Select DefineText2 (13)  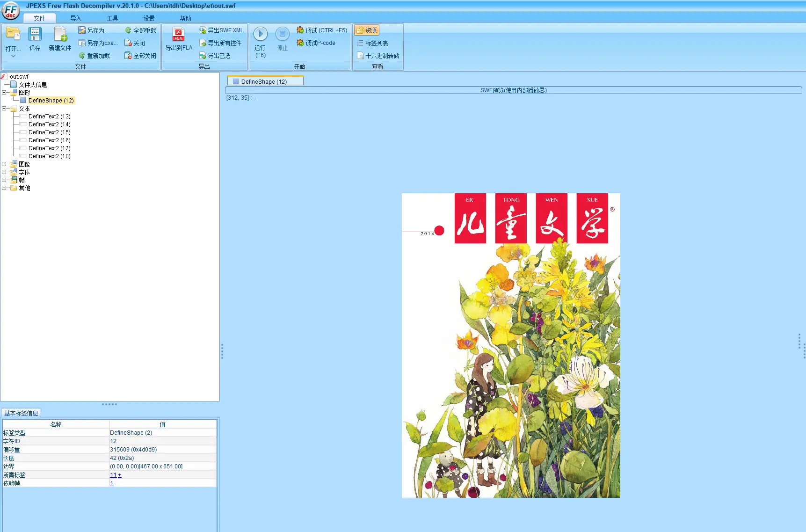tap(49, 117)
